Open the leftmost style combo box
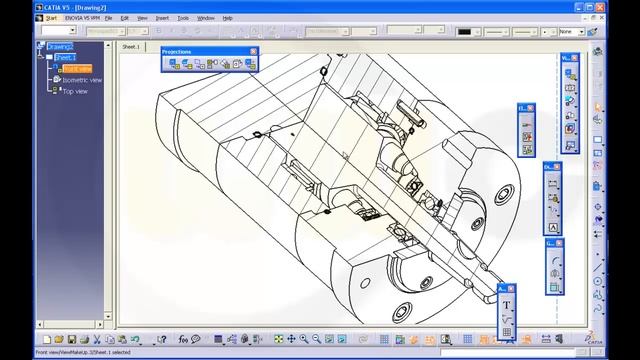Screen dimensions: 640x360 click(x=59, y=30)
